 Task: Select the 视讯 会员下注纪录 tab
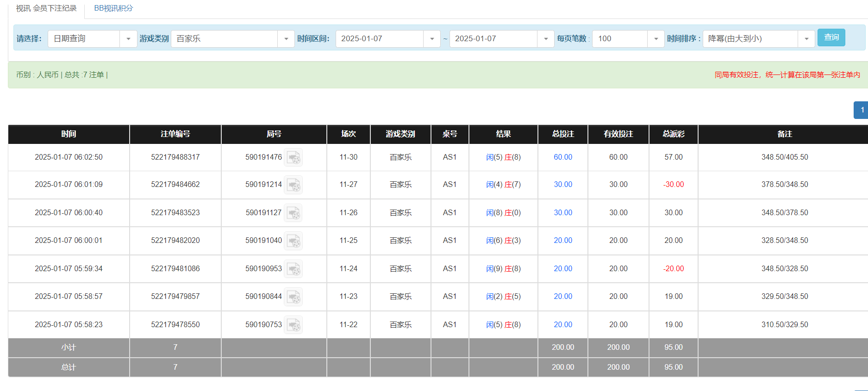[46, 8]
